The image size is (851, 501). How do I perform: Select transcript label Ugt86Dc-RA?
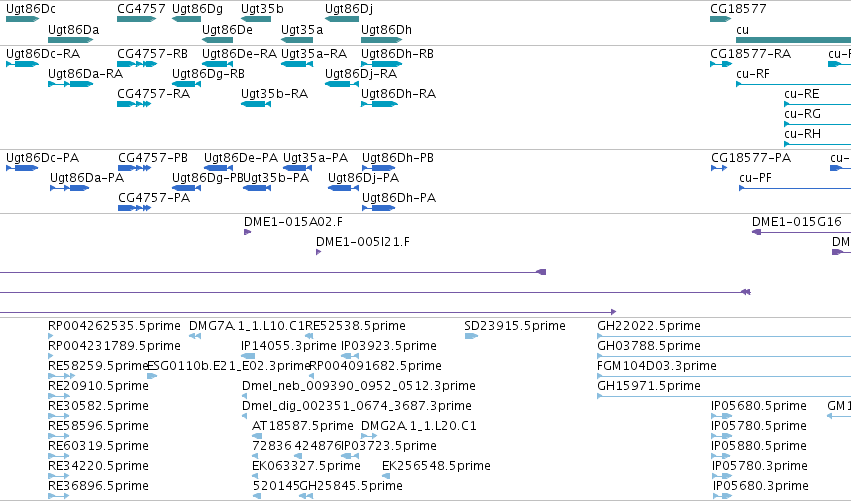click(x=43, y=54)
